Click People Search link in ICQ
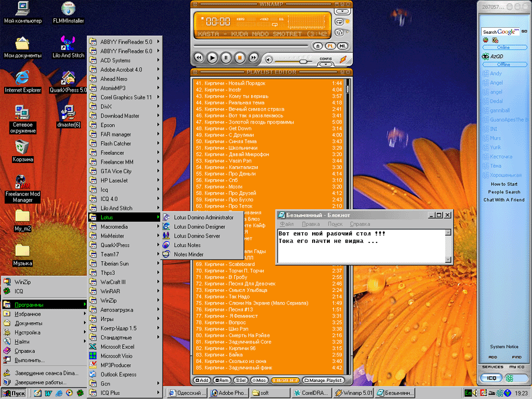 (x=504, y=192)
